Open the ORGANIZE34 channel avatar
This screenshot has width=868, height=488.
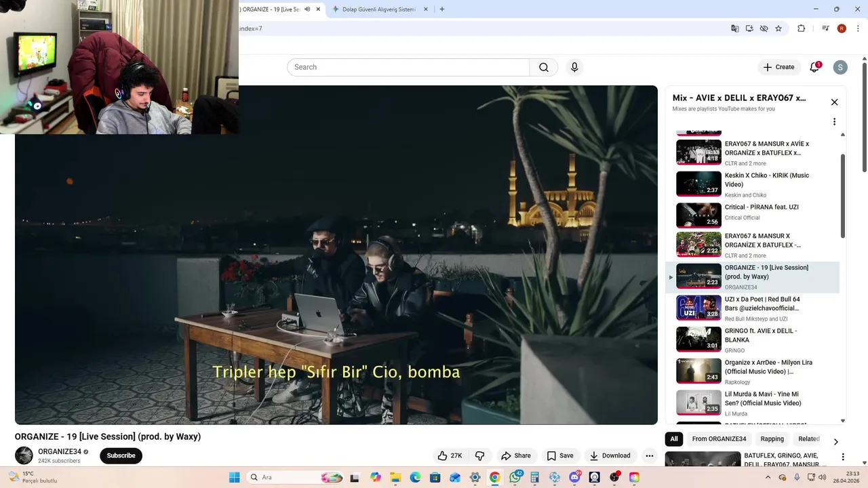(x=24, y=455)
